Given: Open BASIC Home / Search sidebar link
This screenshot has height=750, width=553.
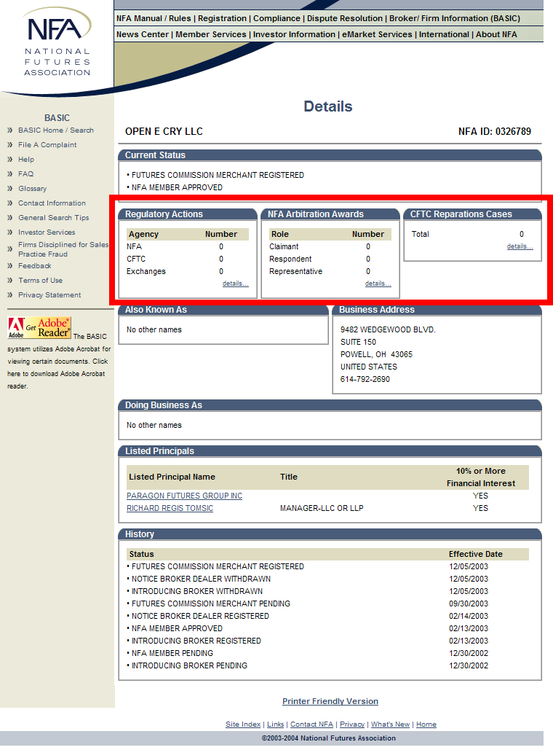Looking at the screenshot, I should [x=55, y=130].
